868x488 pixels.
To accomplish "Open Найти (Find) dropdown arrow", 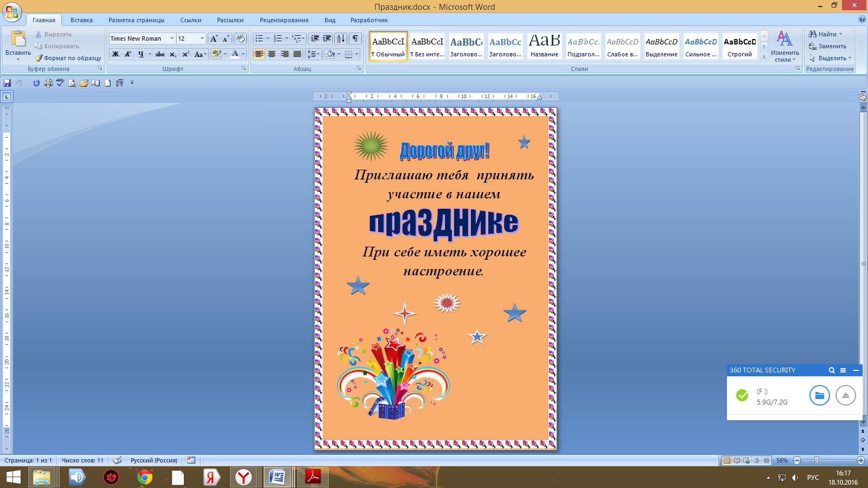I will click(841, 34).
